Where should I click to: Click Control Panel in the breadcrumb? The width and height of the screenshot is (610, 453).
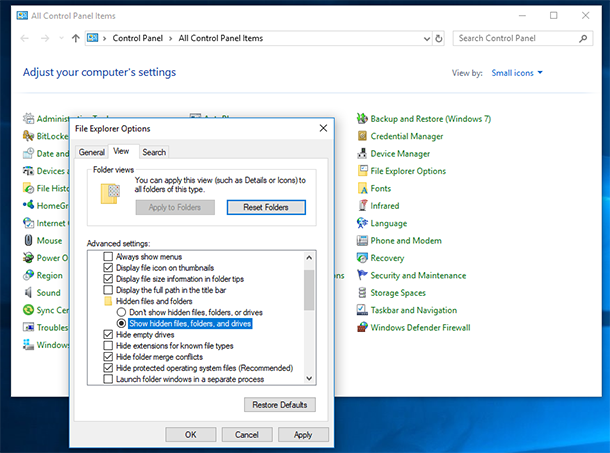tap(138, 38)
